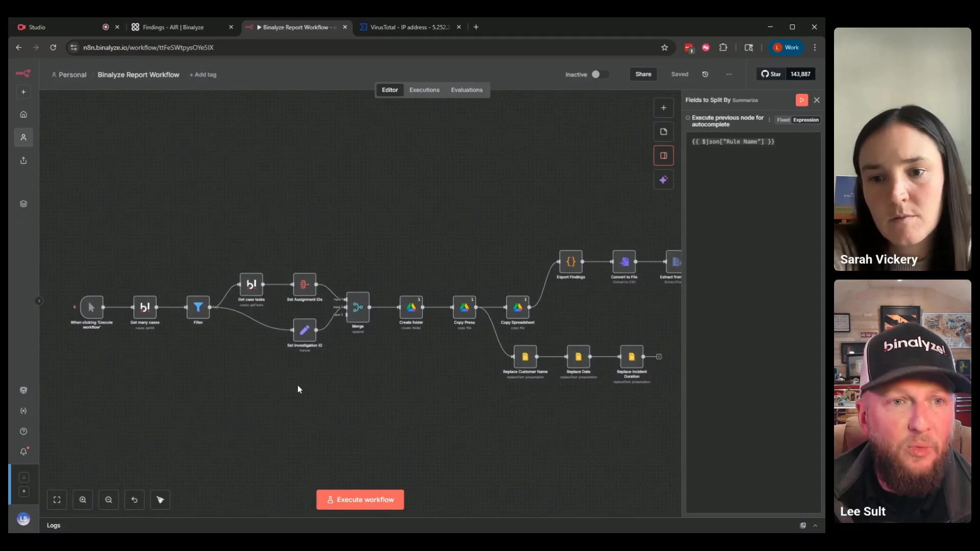Open the AI assistant sparkle button
The image size is (980, 551).
[x=664, y=180]
